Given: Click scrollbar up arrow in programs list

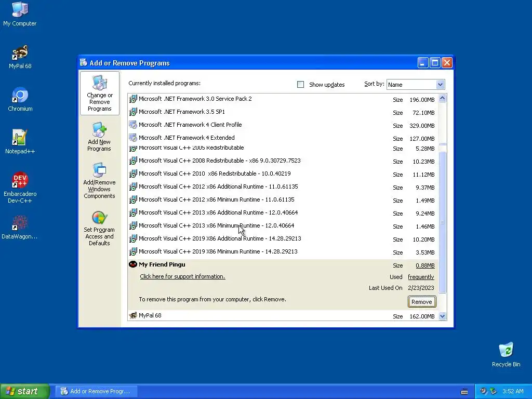Looking at the screenshot, I should 442,98.
